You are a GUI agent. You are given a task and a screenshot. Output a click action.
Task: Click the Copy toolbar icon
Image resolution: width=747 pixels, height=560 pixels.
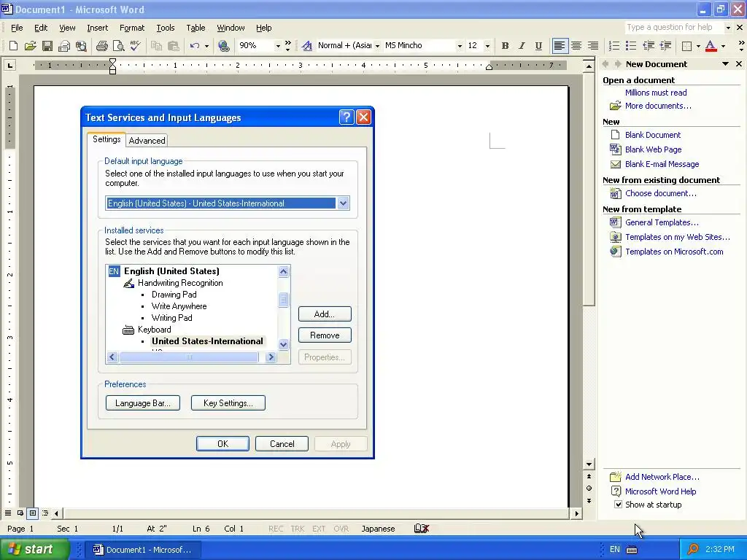[156, 46]
